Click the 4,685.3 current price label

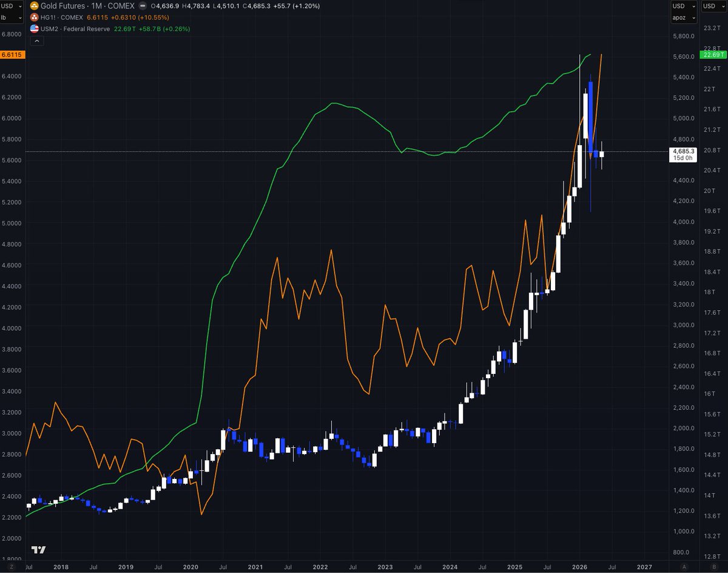coord(682,151)
